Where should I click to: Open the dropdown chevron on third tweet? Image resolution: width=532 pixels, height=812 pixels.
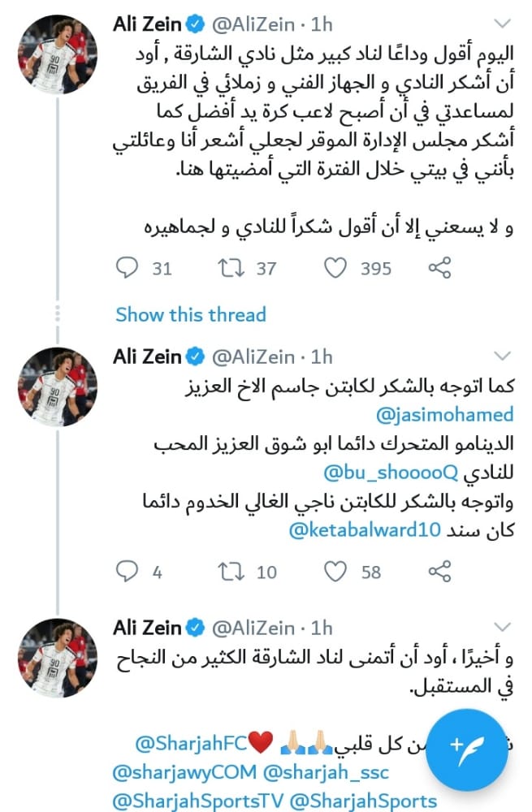coord(504,627)
